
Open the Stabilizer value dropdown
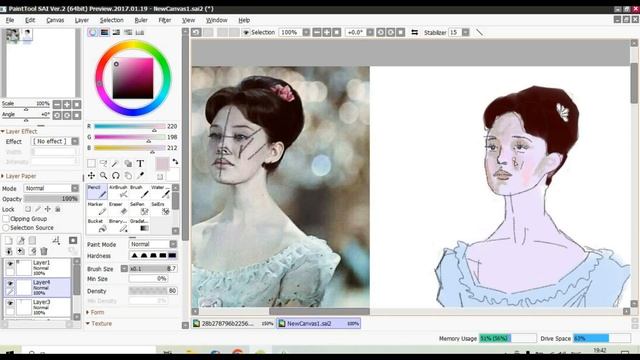pos(465,32)
